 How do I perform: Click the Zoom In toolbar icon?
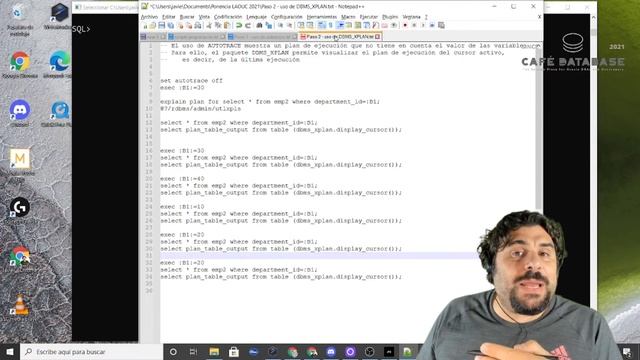pos(280,25)
